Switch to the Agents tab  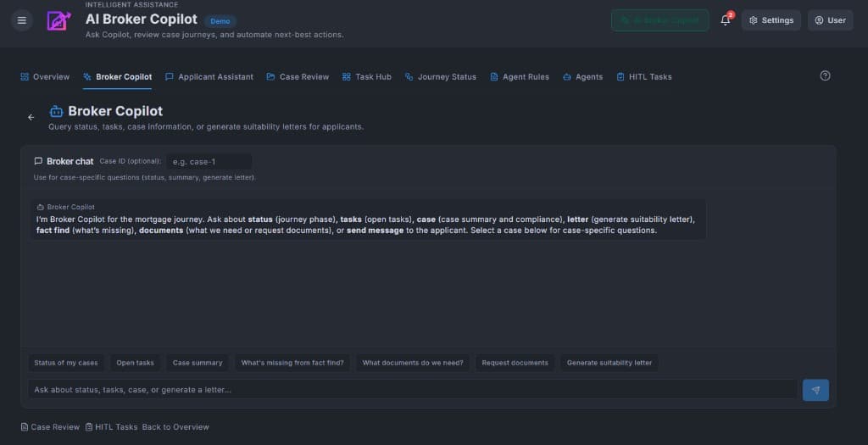tap(582, 77)
